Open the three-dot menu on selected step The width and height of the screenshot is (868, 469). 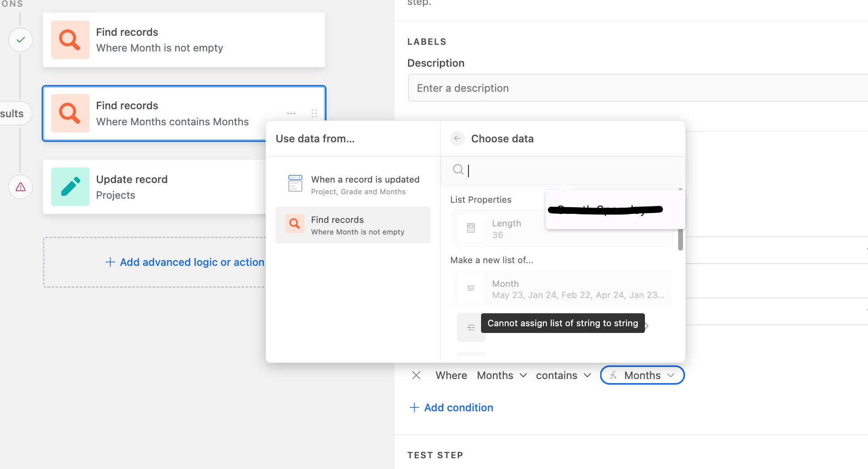point(291,113)
